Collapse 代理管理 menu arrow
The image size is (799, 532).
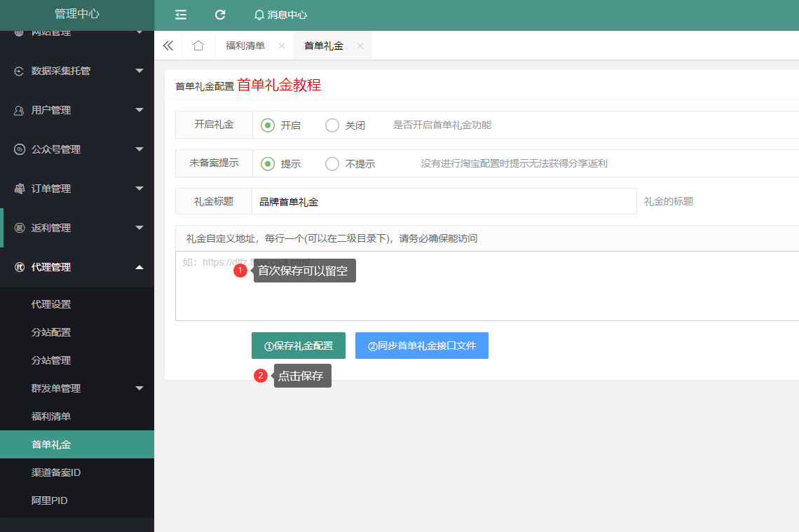click(139, 267)
